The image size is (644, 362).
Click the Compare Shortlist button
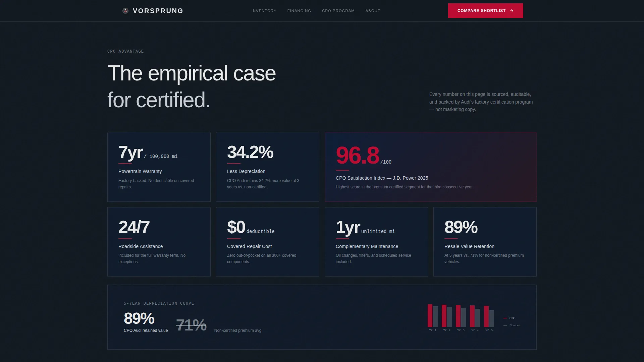pyautogui.click(x=485, y=11)
